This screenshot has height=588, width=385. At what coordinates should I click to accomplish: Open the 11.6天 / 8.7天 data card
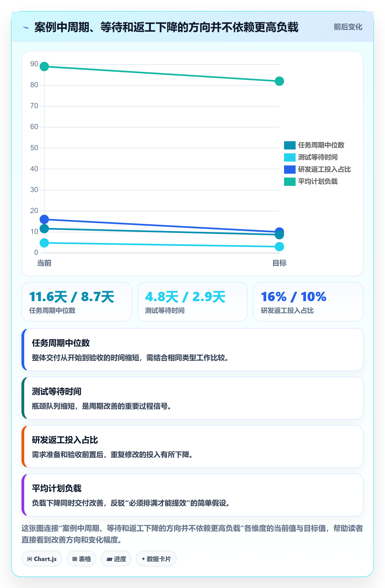[77, 302]
